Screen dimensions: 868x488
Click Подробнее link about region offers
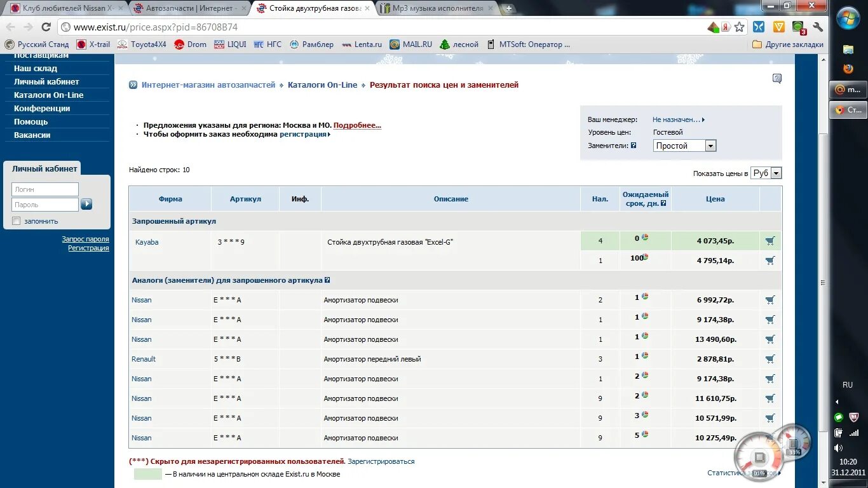pyautogui.click(x=357, y=125)
